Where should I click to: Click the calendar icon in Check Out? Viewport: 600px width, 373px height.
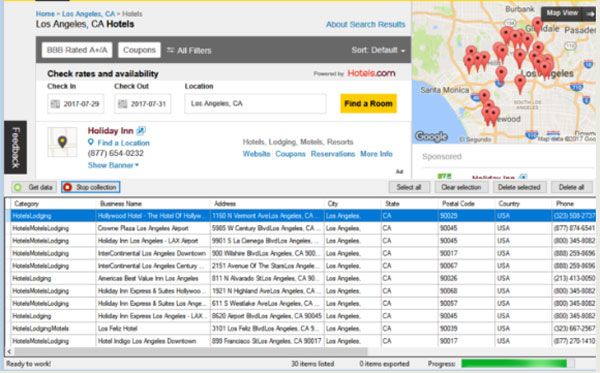(122, 104)
